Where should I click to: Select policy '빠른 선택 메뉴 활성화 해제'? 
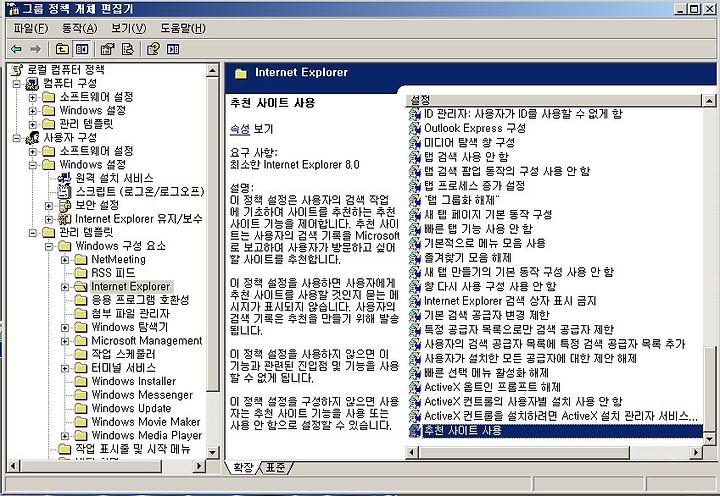(486, 372)
